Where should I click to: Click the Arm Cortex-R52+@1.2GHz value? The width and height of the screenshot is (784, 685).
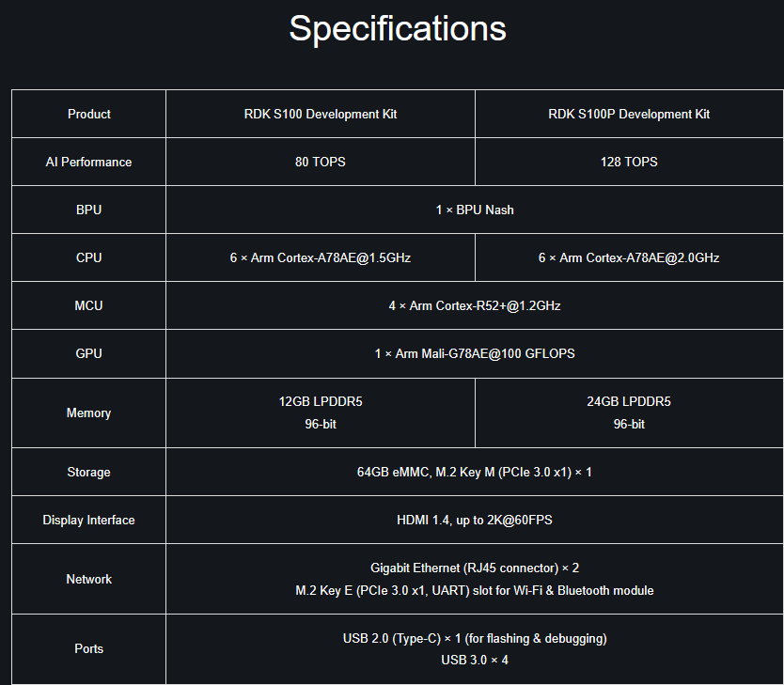tap(475, 305)
